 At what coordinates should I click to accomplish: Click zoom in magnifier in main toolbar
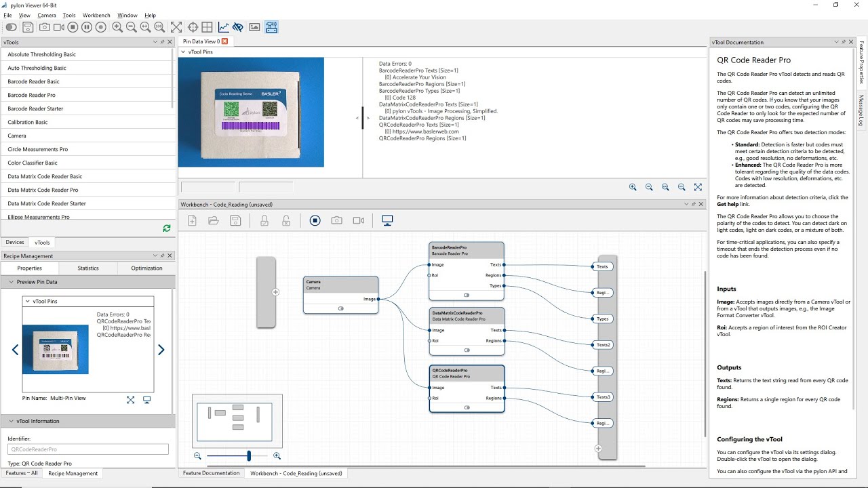coord(117,27)
